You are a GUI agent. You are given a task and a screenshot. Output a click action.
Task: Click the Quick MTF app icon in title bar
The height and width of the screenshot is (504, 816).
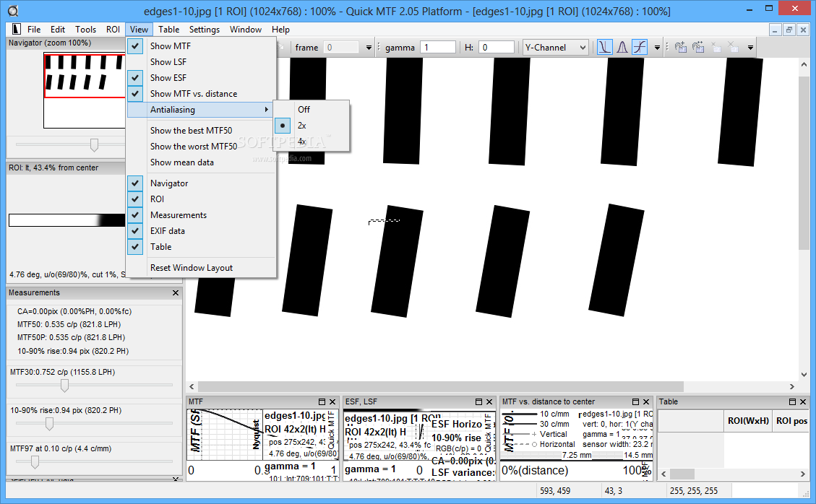point(12,10)
